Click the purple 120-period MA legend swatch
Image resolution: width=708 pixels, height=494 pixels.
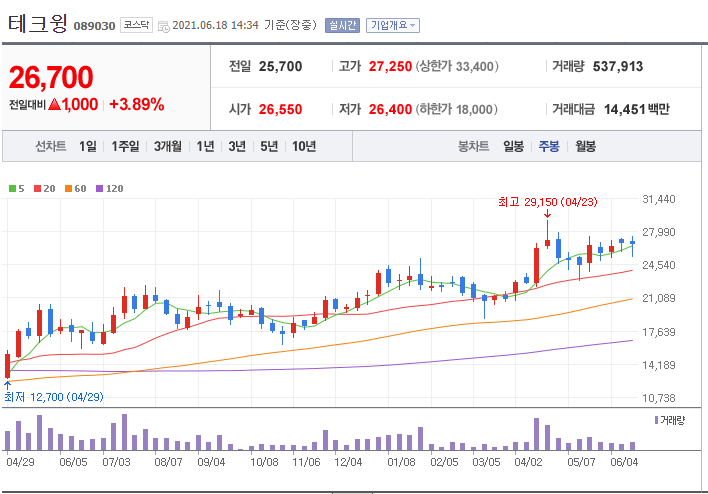pos(99,189)
